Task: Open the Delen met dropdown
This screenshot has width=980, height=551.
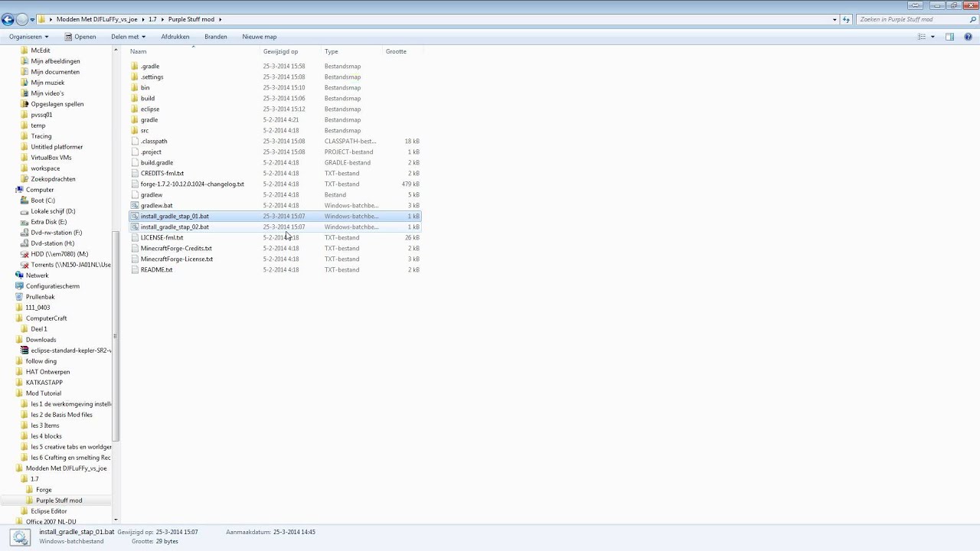Action: tap(128, 37)
